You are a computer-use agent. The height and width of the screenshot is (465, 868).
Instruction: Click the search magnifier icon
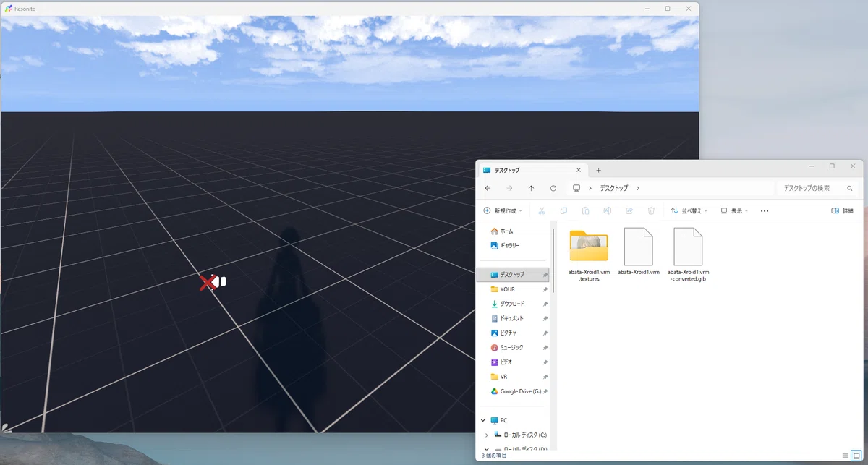pos(848,188)
